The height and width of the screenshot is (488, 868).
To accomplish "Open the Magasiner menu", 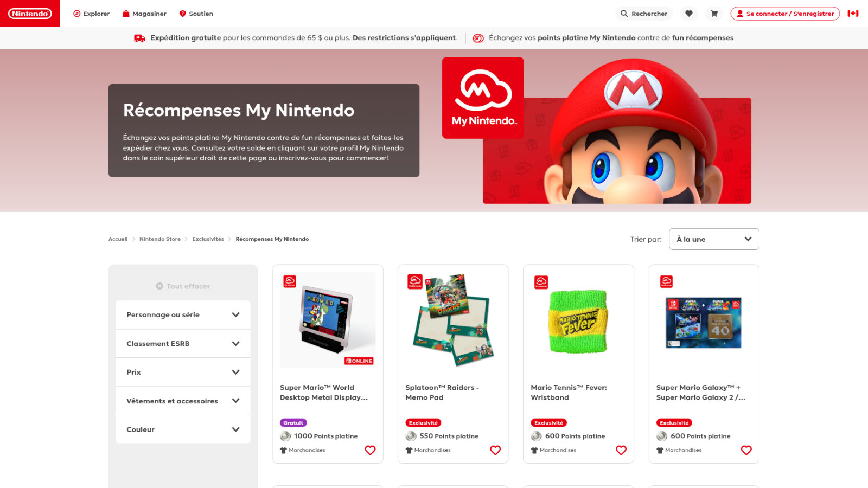I will [144, 14].
